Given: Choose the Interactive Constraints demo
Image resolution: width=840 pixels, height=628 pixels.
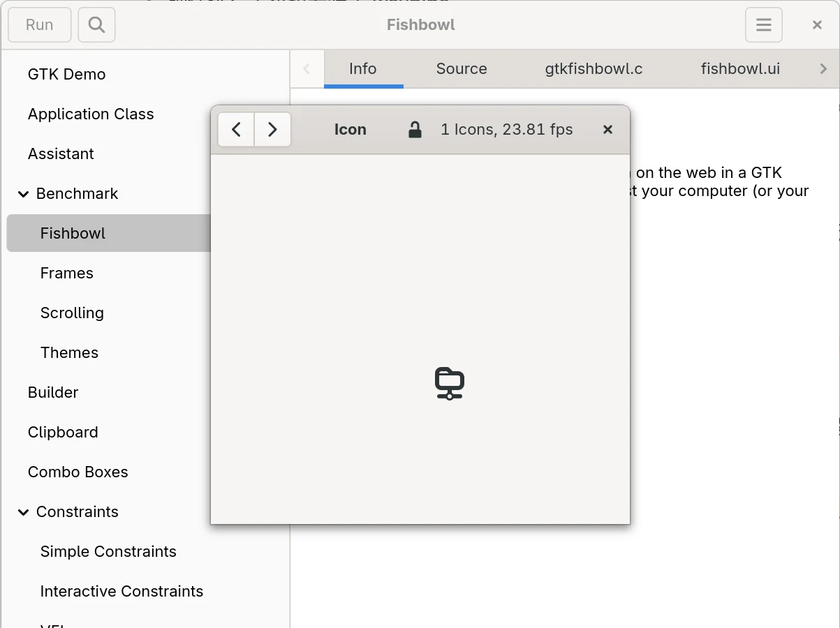Looking at the screenshot, I should click(x=121, y=592).
